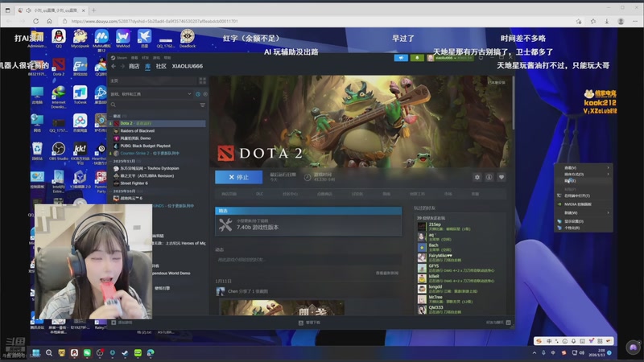Open the Deadlock desktop shortcut

[x=188, y=38]
